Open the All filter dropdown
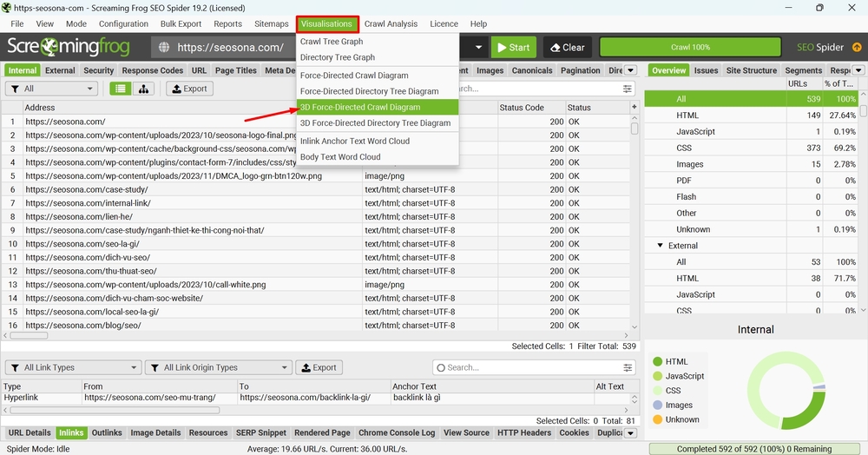 pyautogui.click(x=51, y=89)
